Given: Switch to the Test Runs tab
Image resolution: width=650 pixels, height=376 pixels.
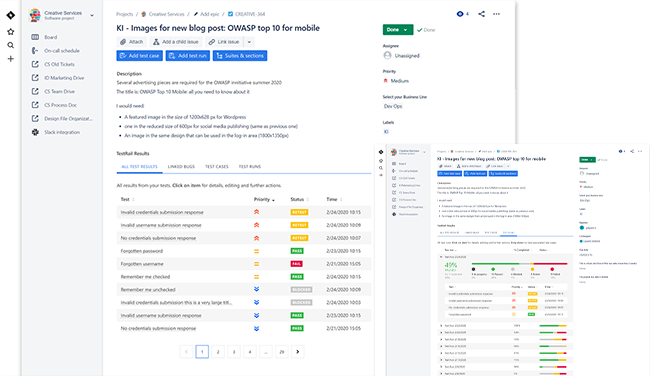Looking at the screenshot, I should click(250, 167).
